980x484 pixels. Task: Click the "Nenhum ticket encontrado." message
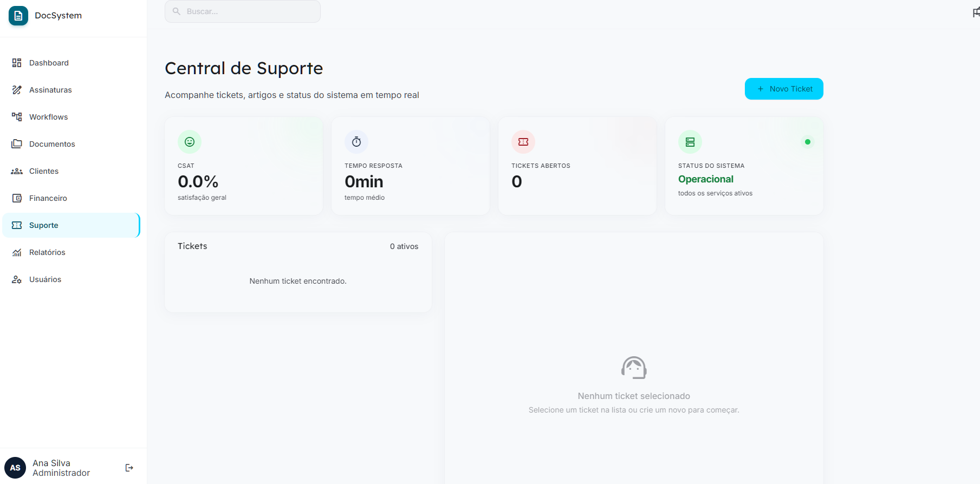tap(298, 281)
